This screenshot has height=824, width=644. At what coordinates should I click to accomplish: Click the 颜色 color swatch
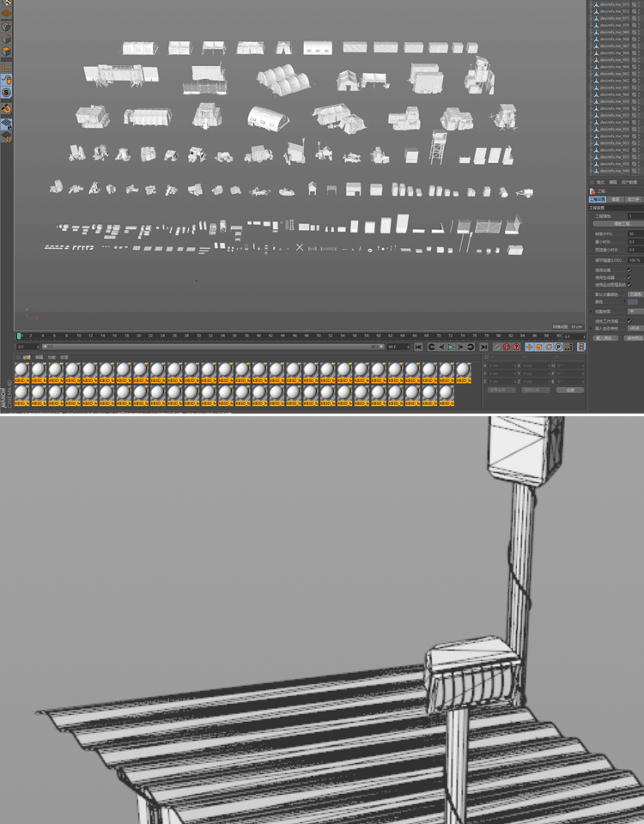coord(633,301)
